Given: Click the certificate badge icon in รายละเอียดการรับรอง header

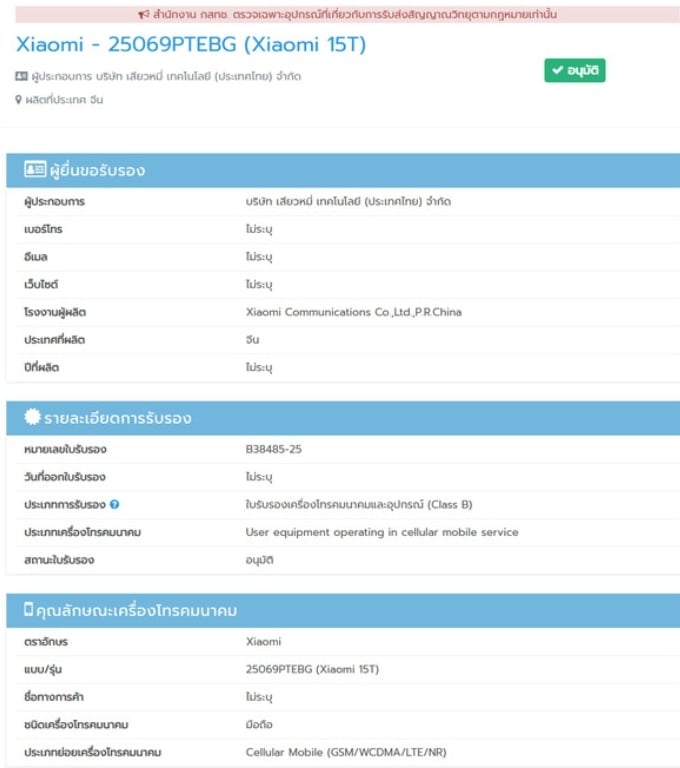Looking at the screenshot, I should [x=32, y=417].
